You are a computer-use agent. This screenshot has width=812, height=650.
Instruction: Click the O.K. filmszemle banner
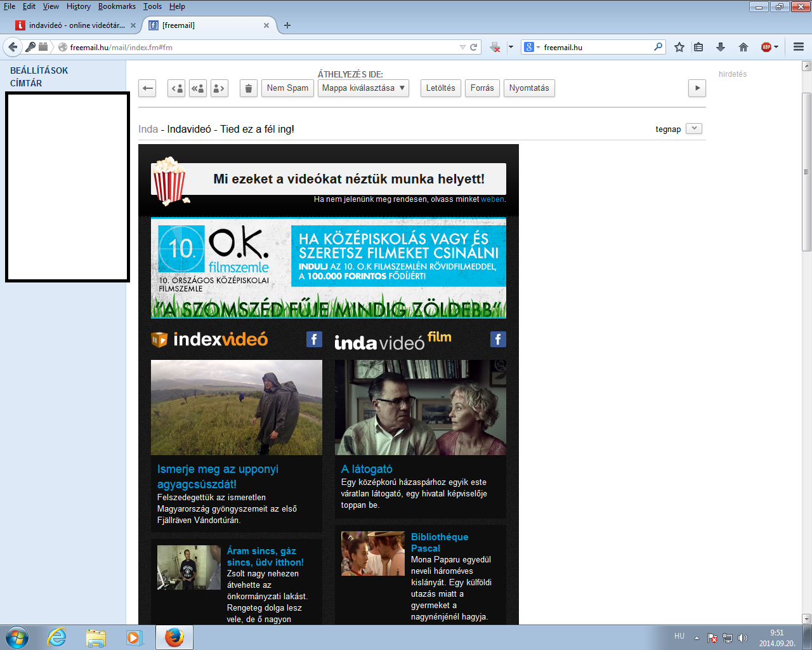coord(329,268)
